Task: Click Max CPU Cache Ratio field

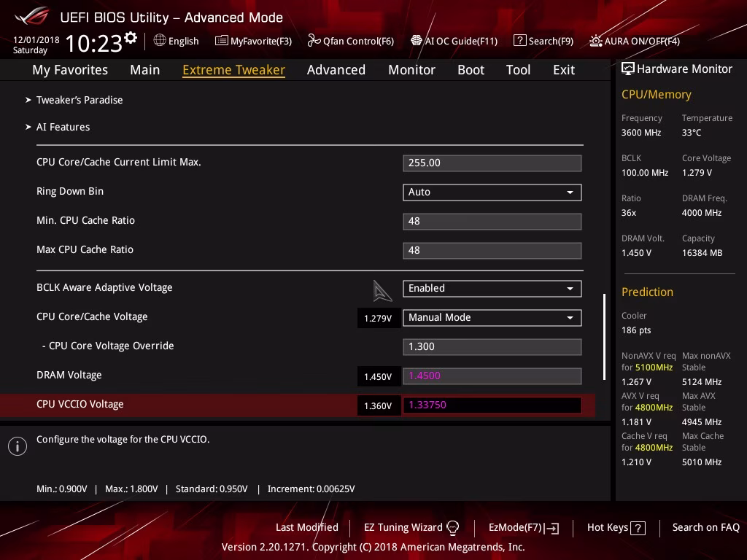Action: (492, 251)
